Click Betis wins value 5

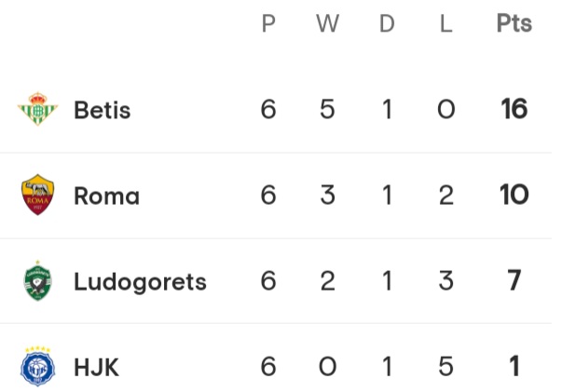[x=327, y=109]
